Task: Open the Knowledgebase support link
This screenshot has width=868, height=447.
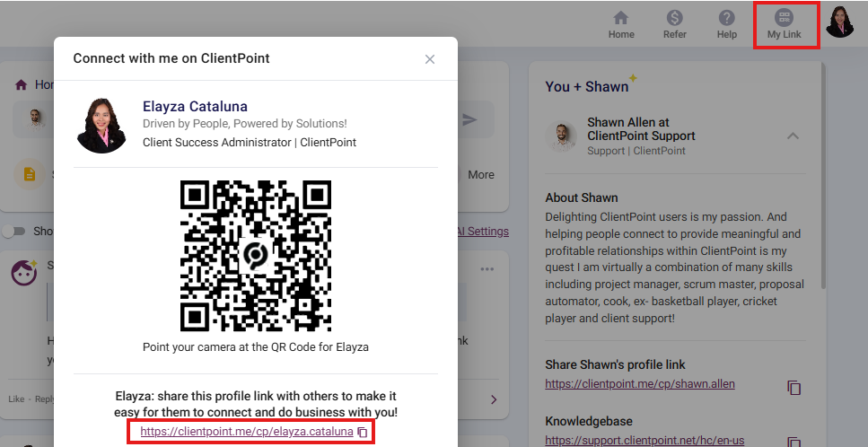Action: [644, 441]
